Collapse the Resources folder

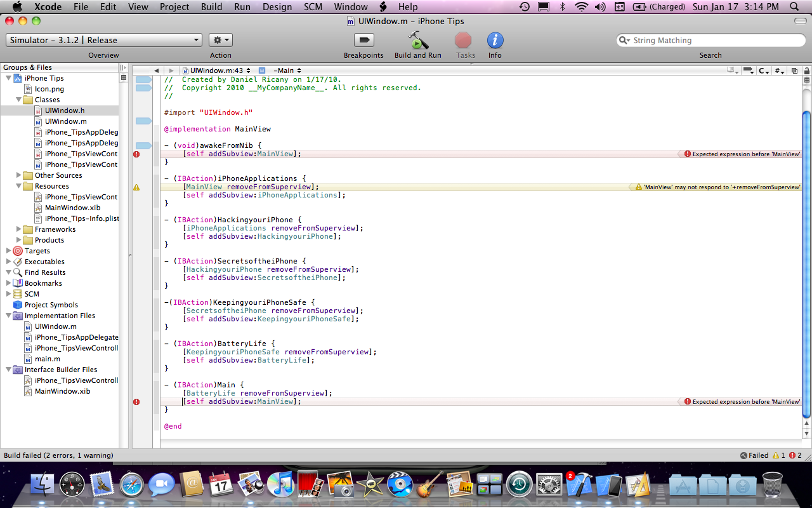pos(18,186)
